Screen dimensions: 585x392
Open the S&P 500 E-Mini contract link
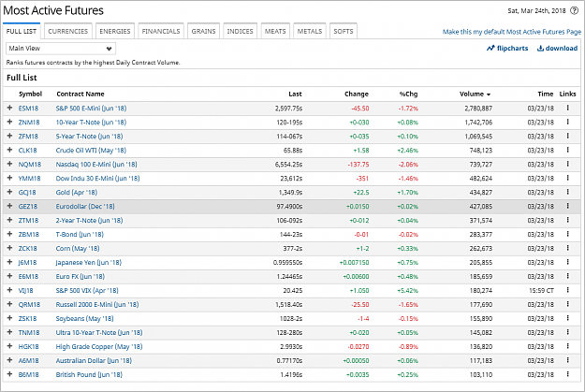(91, 109)
